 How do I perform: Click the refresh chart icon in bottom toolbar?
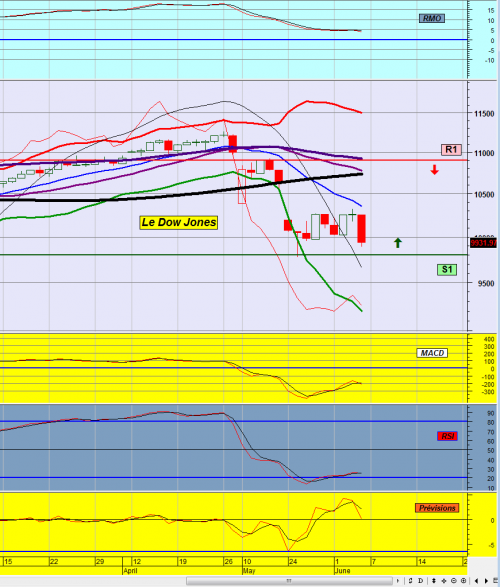(x=410, y=581)
